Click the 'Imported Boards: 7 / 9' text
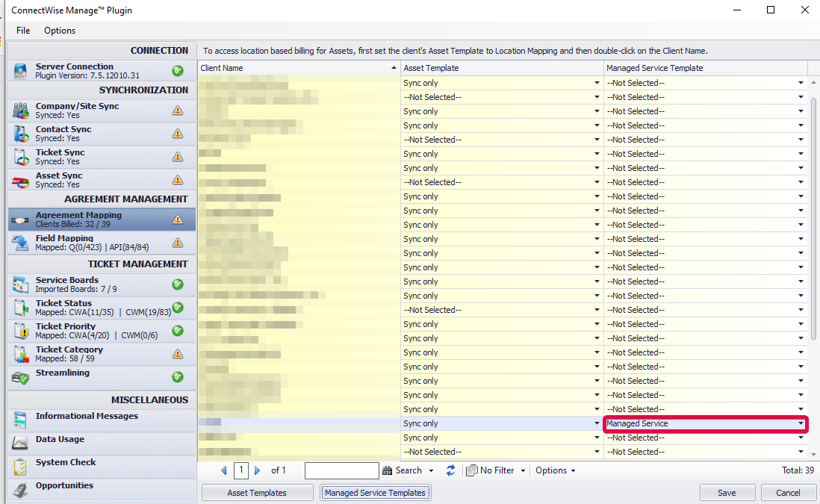 76,289
